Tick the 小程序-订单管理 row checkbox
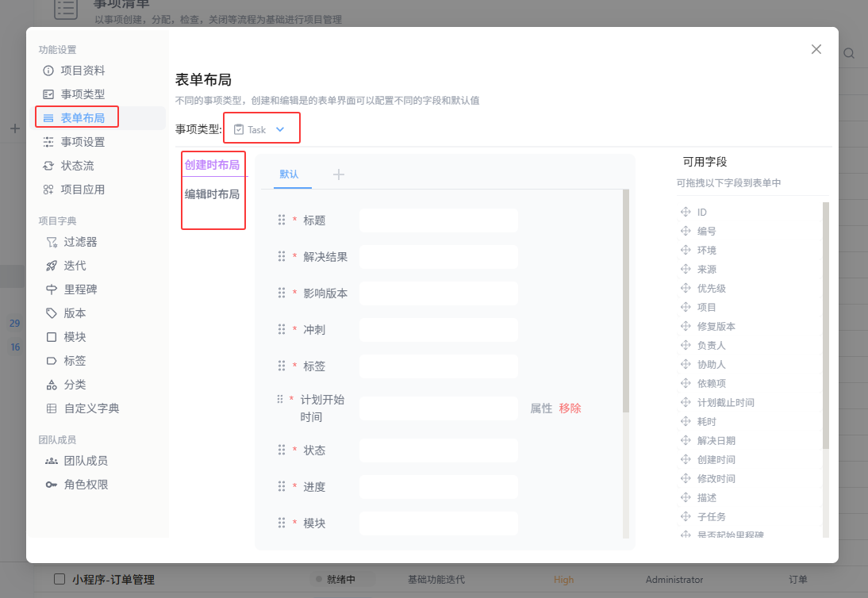Viewport: 868px width, 598px height. point(60,579)
